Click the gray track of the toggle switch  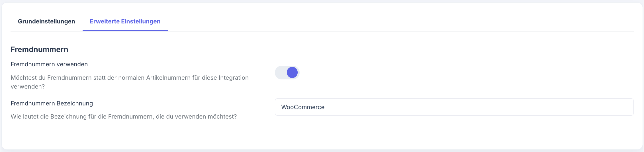tap(280, 73)
